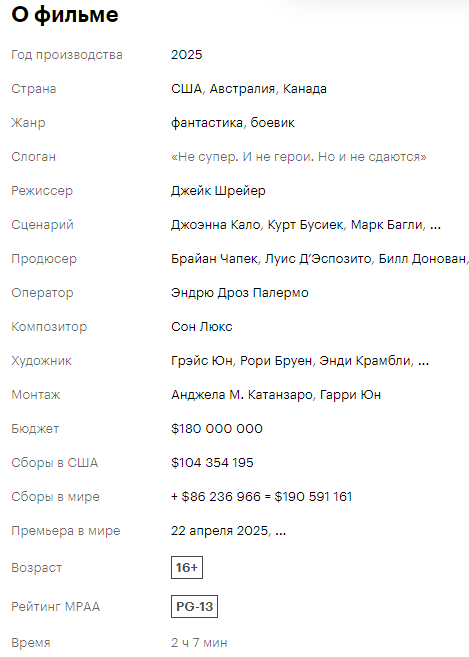469x657 pixels.
Task: Open the фантастика genre link
Action: [x=207, y=123]
